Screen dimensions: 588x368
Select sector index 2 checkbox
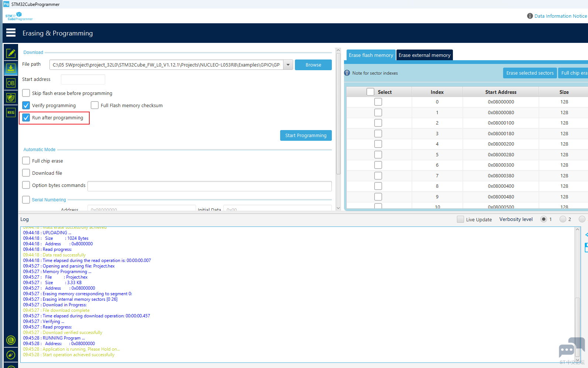tap(378, 123)
